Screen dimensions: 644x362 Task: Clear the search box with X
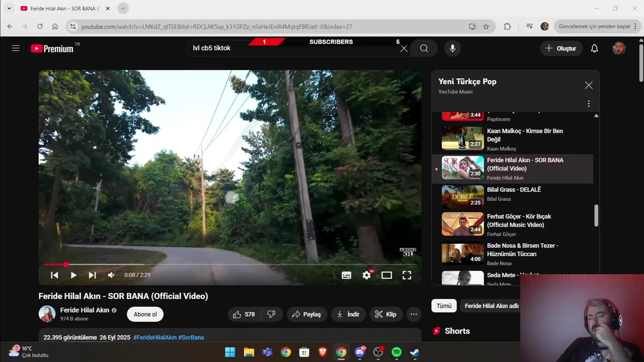click(x=404, y=48)
